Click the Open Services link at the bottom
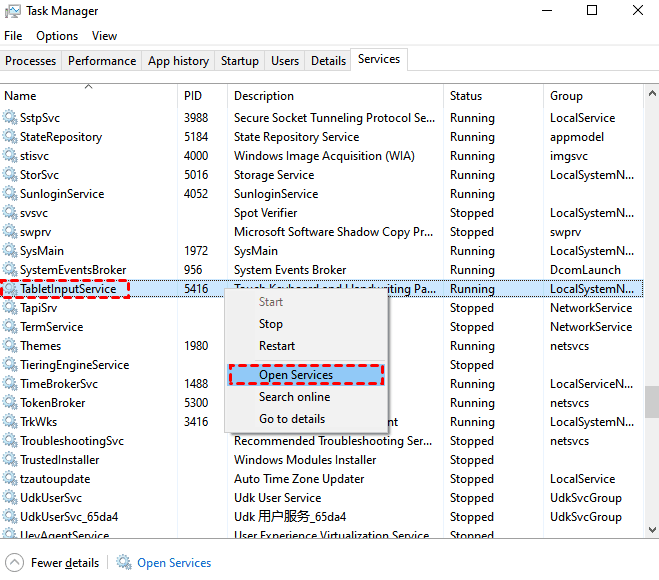Image resolution: width=659 pixels, height=580 pixels. tap(174, 563)
